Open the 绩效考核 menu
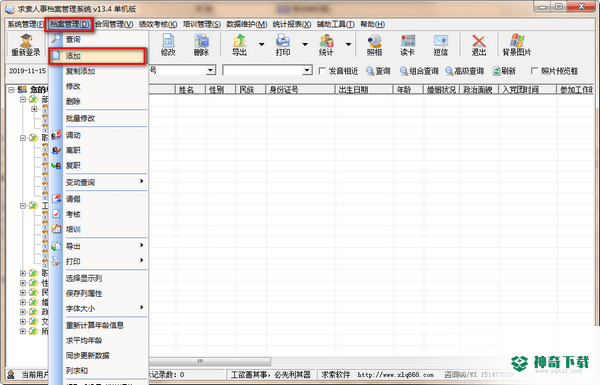 pyautogui.click(x=158, y=24)
